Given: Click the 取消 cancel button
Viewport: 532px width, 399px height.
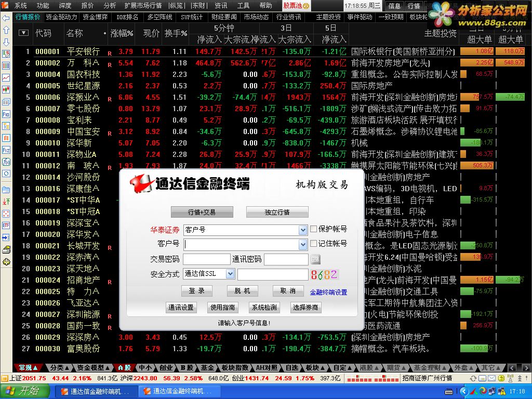Looking at the screenshot, I should tap(288, 291).
